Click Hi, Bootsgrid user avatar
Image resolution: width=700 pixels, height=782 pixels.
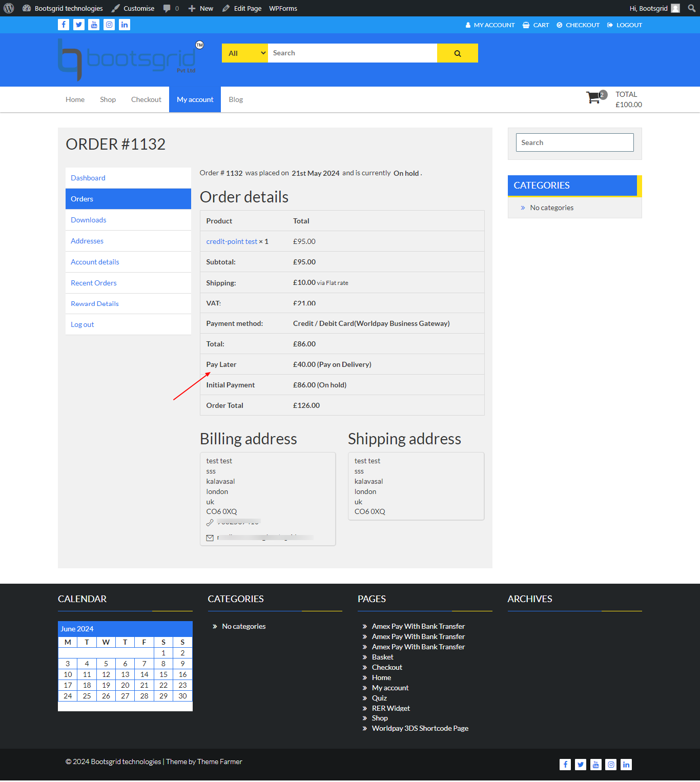(x=675, y=8)
